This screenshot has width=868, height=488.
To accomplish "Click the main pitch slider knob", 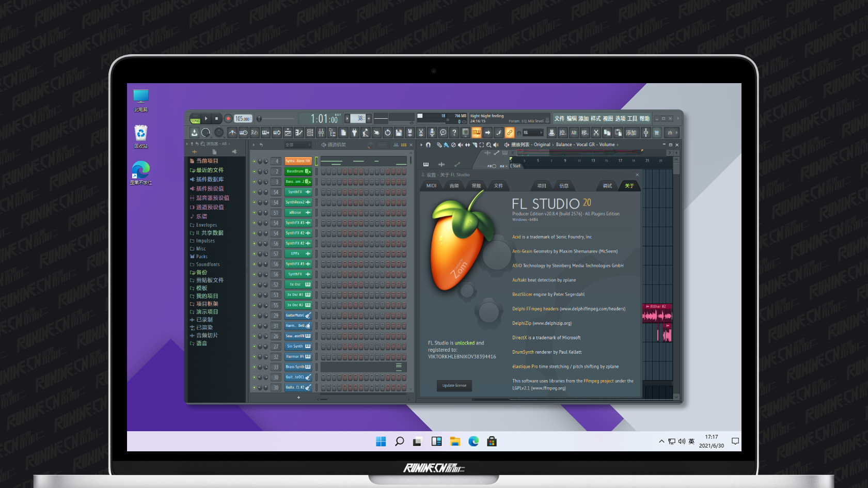I will point(259,119).
